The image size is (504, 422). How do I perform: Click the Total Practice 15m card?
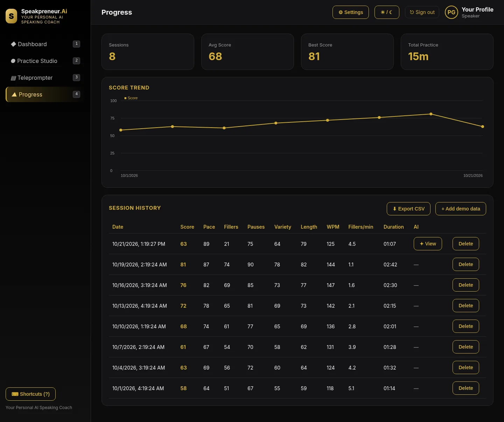447,52
